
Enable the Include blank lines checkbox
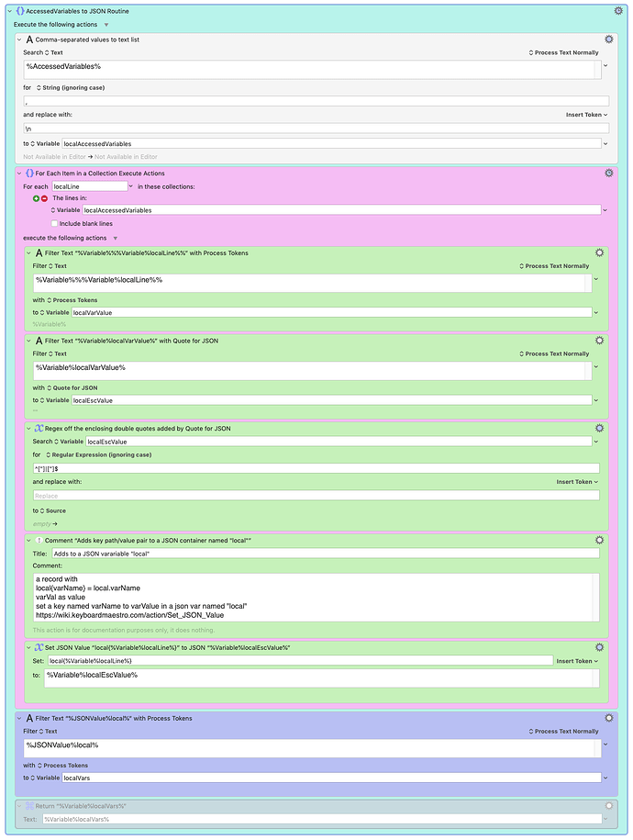(x=54, y=223)
